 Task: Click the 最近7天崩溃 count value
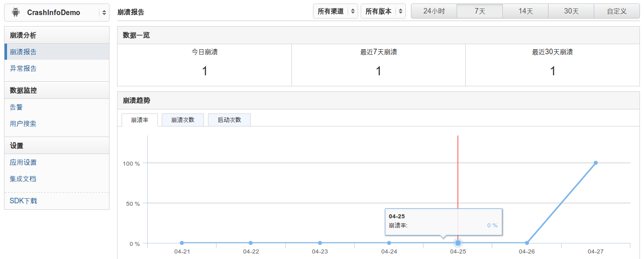click(x=378, y=71)
